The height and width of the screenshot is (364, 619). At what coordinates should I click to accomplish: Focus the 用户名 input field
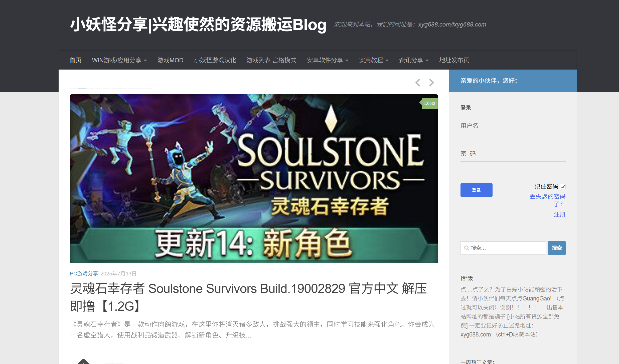[x=513, y=126]
